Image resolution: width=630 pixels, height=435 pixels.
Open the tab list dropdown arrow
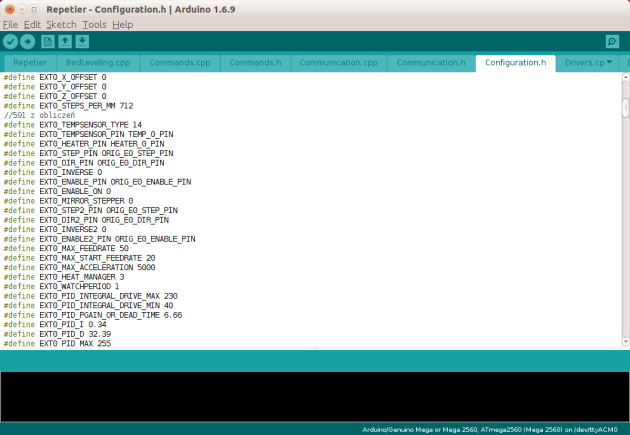610,62
